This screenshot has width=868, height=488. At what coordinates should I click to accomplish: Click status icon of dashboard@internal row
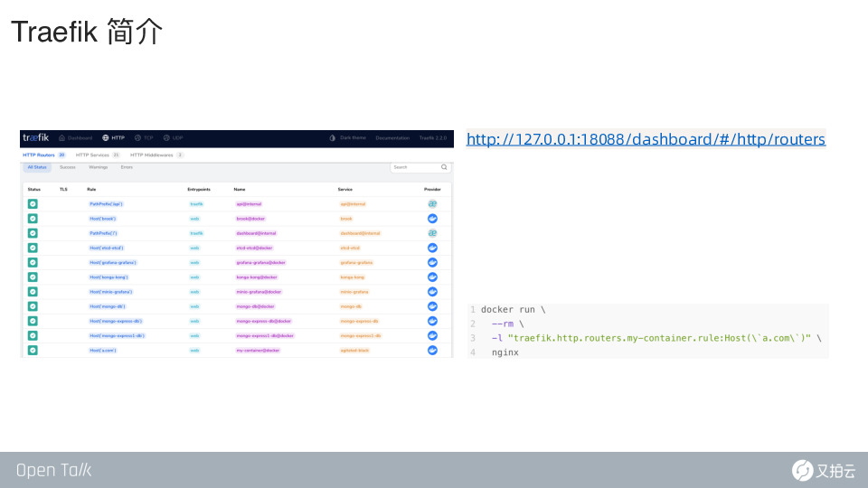coord(33,233)
